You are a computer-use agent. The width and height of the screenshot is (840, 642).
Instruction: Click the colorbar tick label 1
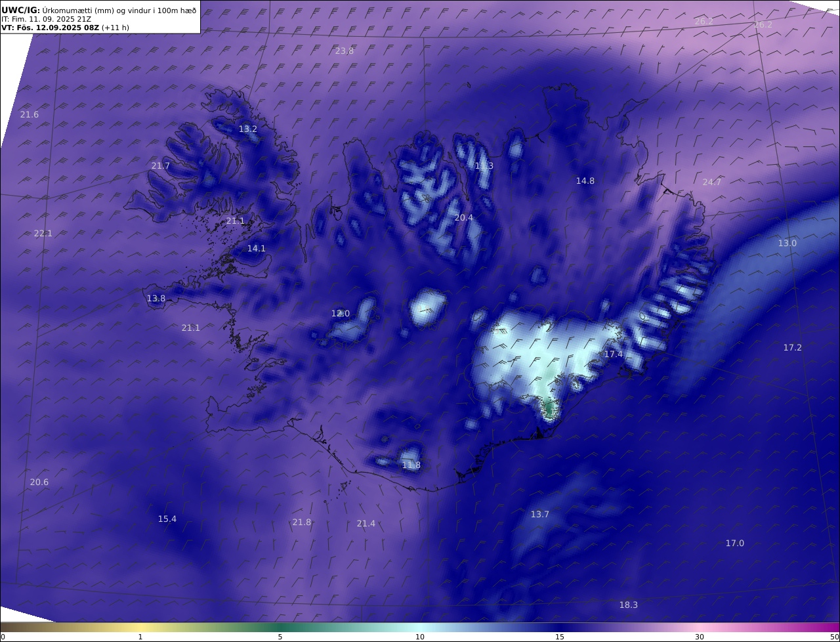pyautogui.click(x=140, y=637)
